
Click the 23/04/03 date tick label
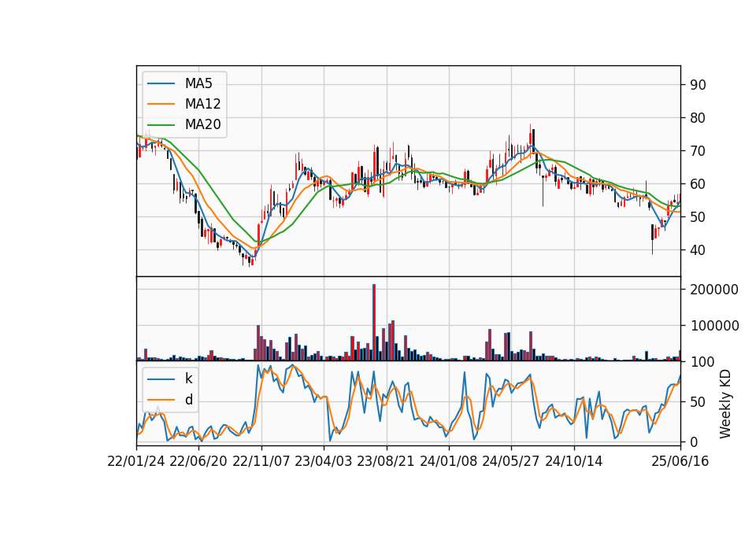324,461
